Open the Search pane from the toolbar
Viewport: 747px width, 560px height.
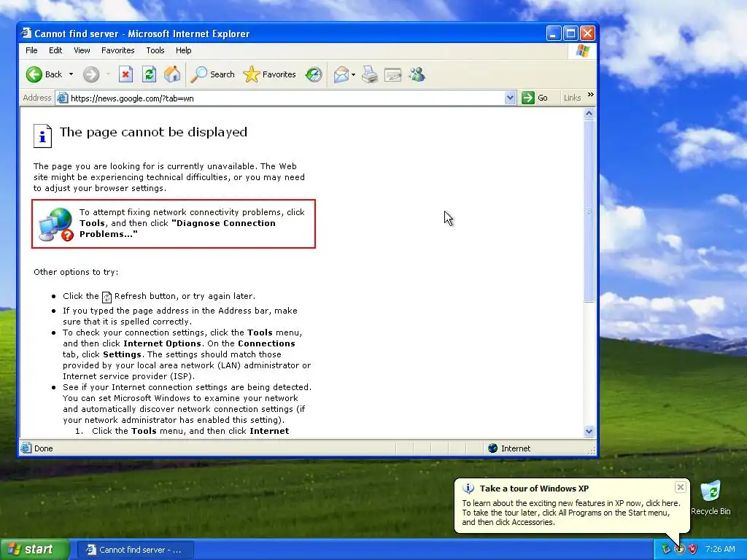[212, 74]
